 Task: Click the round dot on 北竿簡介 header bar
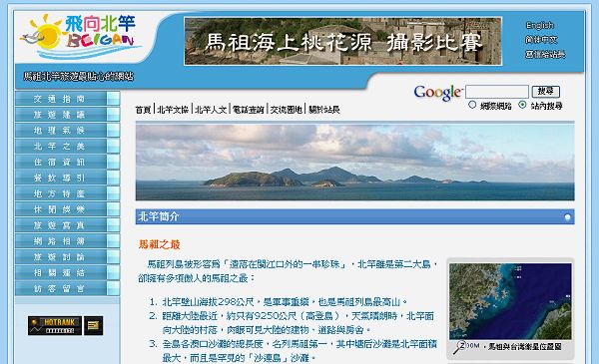tap(567, 217)
